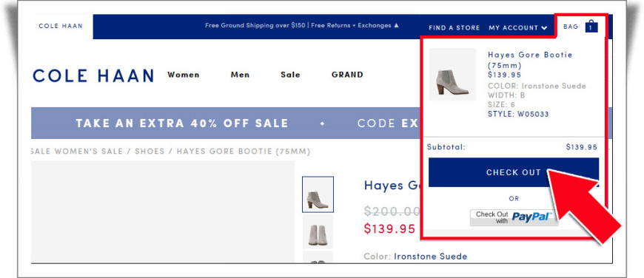644x278 pixels.
Task: Click the BAG label text
Action: coord(571,27)
